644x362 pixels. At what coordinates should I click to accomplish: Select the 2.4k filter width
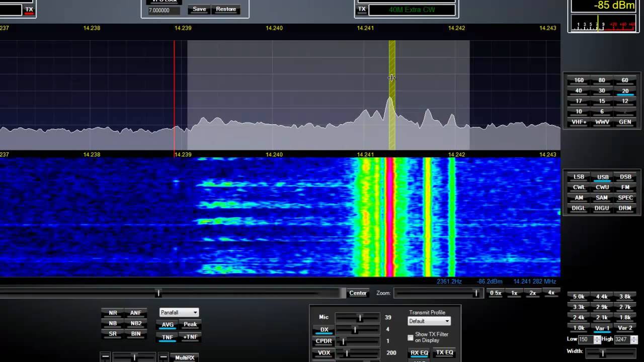[x=578, y=317]
